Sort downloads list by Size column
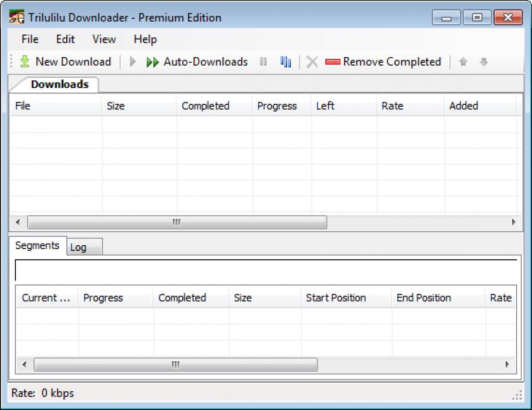The height and width of the screenshot is (410, 532). (x=139, y=106)
